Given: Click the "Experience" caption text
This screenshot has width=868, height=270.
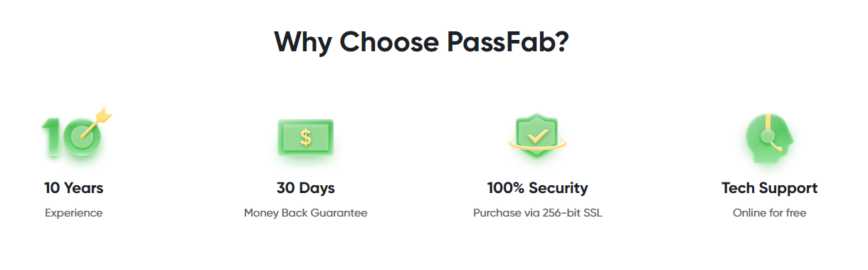Looking at the screenshot, I should point(74,213).
